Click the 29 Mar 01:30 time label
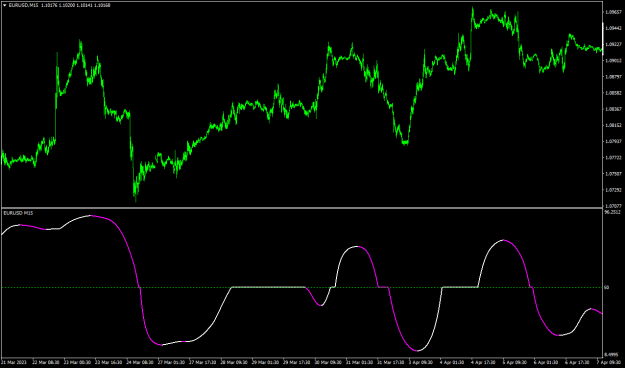 click(265, 363)
